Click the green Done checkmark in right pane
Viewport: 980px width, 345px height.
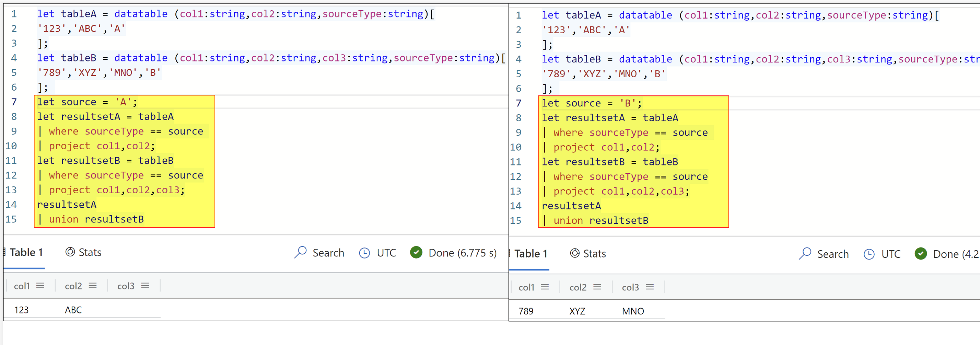tap(921, 254)
